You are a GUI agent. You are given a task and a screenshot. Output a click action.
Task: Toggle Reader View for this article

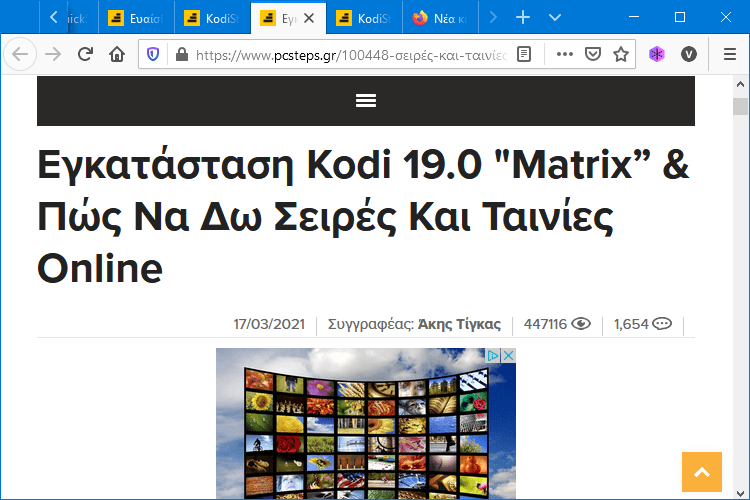[x=524, y=55]
